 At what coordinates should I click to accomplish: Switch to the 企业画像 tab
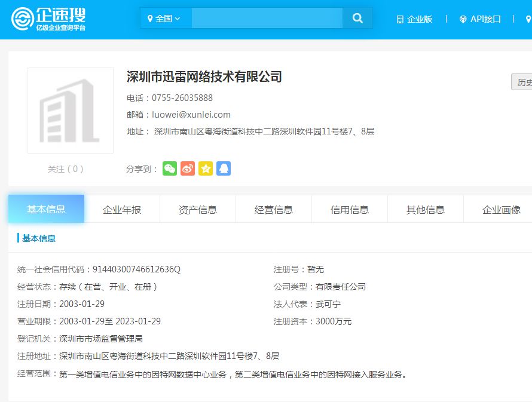(501, 208)
